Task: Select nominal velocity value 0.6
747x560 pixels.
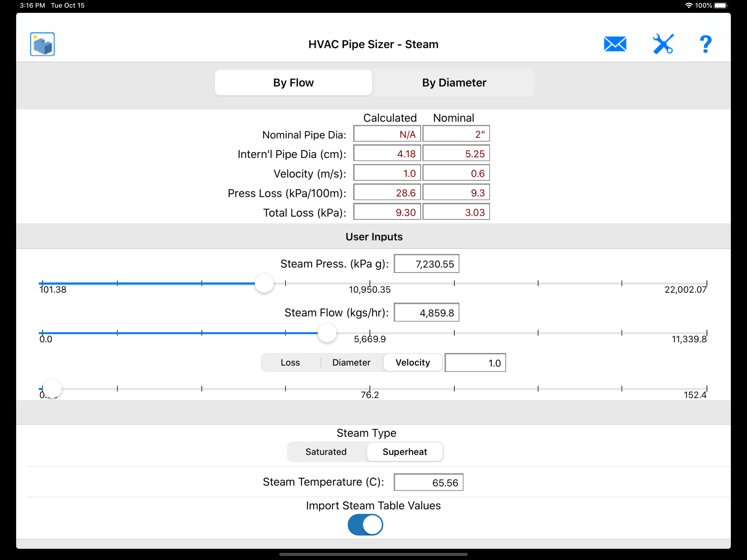Action: (x=456, y=173)
